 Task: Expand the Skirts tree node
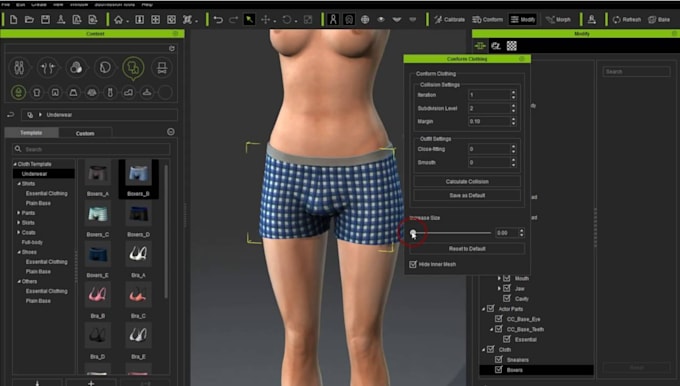[19, 223]
